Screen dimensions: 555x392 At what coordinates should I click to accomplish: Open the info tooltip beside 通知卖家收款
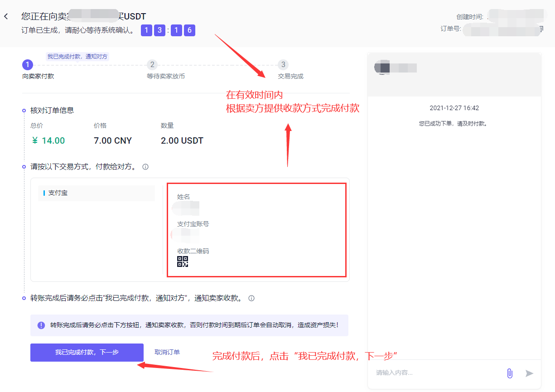(251, 298)
